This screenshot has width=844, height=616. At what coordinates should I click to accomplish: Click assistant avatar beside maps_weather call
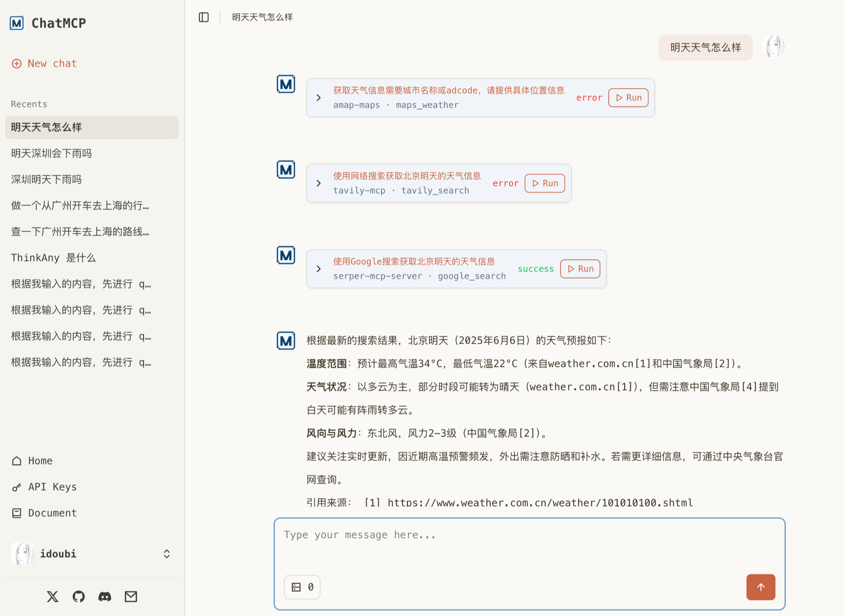[286, 84]
